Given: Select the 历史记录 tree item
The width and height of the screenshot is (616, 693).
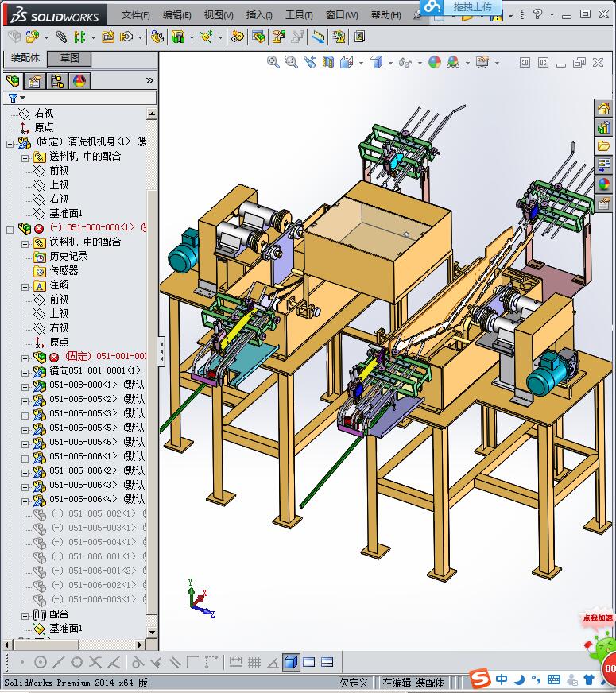Looking at the screenshot, I should 68,256.
